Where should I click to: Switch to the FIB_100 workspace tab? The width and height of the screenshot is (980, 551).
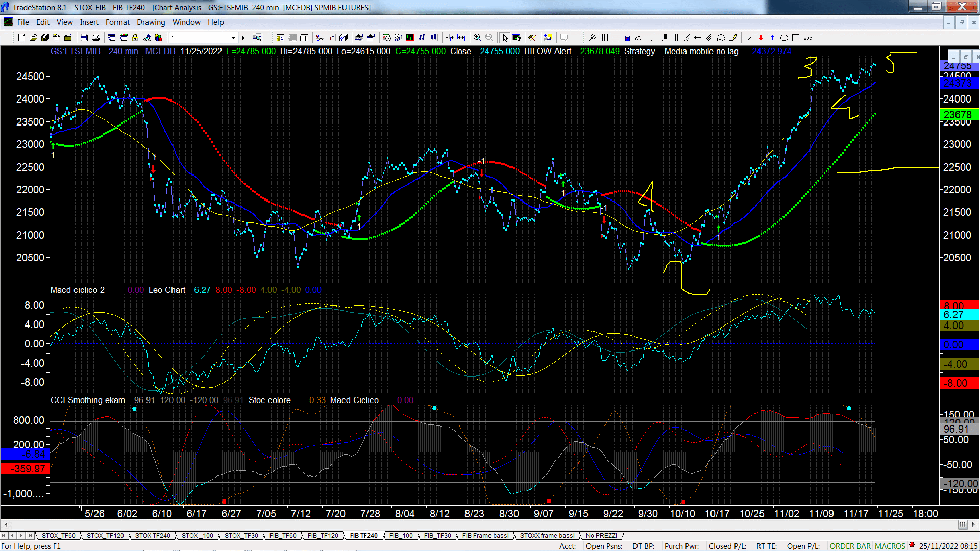[x=401, y=535]
